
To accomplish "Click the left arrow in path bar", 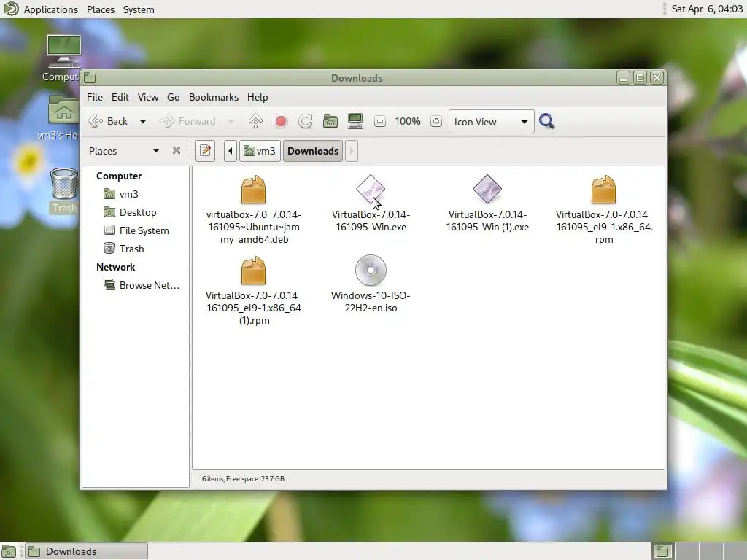I will click(x=231, y=151).
